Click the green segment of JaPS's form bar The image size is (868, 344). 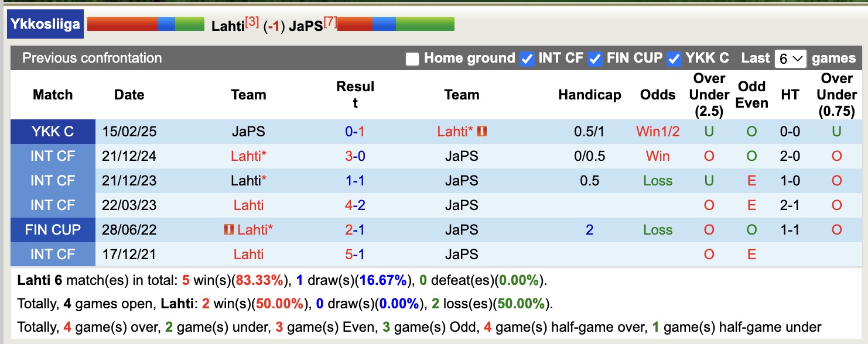coord(425,25)
